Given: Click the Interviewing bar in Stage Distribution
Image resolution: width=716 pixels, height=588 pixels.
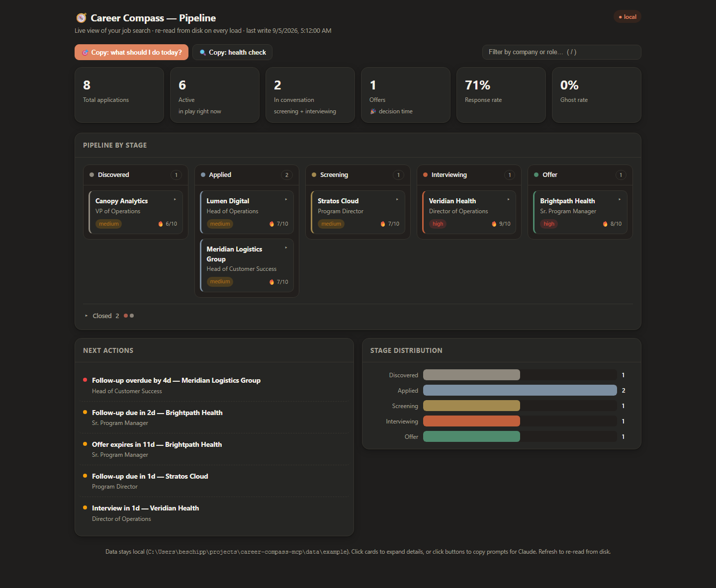Looking at the screenshot, I should pos(471,421).
